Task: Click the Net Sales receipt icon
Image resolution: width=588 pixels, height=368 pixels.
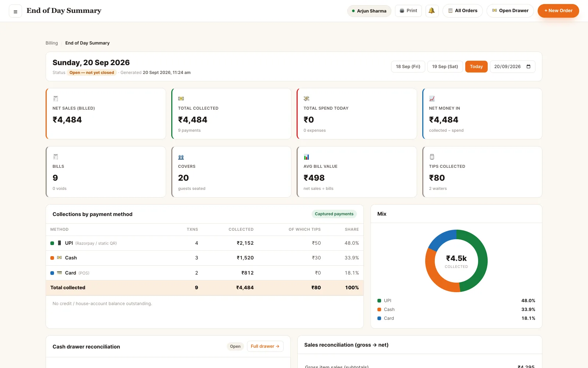Action: 56,99
